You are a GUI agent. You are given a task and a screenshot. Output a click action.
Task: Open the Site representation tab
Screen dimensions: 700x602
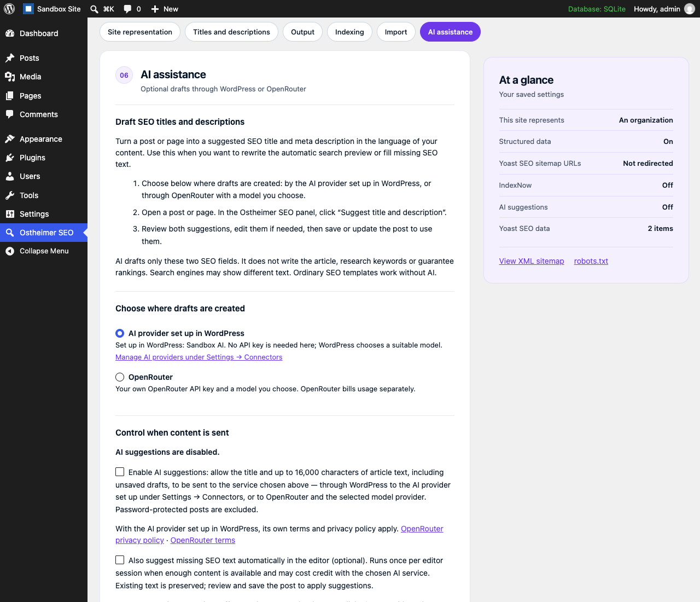[x=140, y=32]
